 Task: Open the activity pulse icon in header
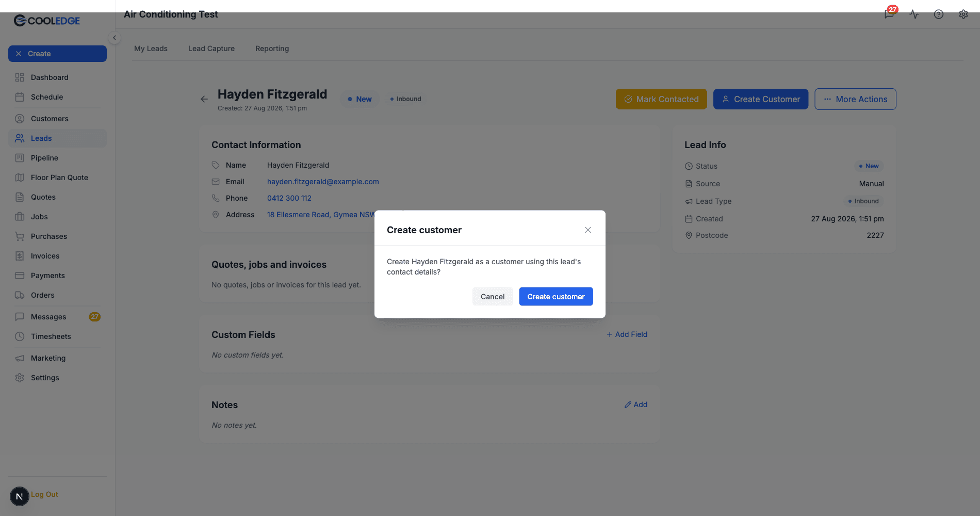click(x=914, y=14)
